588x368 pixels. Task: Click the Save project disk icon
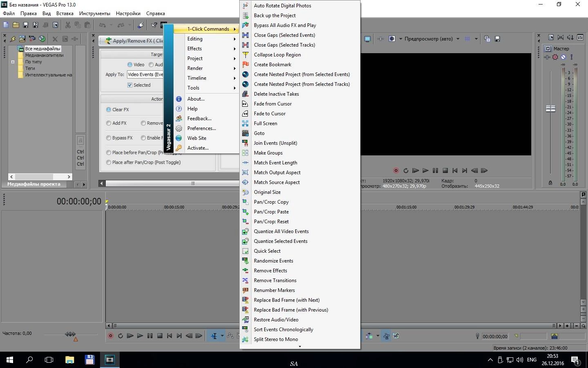(x=26, y=25)
